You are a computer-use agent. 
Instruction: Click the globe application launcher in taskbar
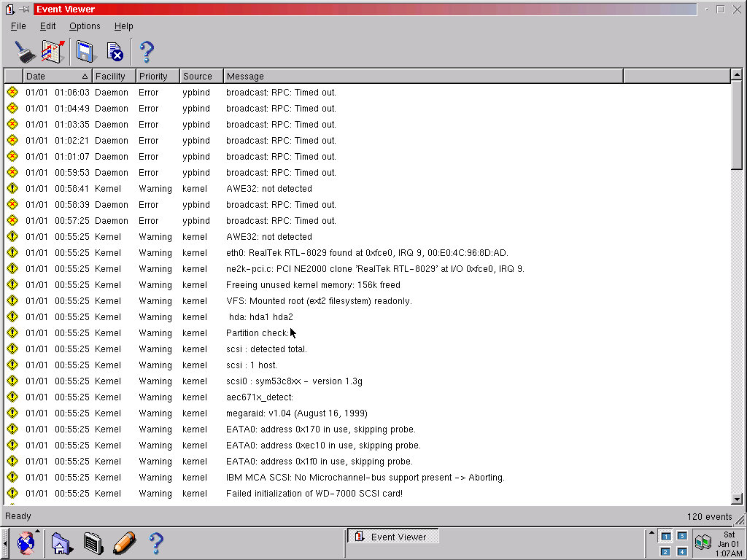[x=26, y=542]
